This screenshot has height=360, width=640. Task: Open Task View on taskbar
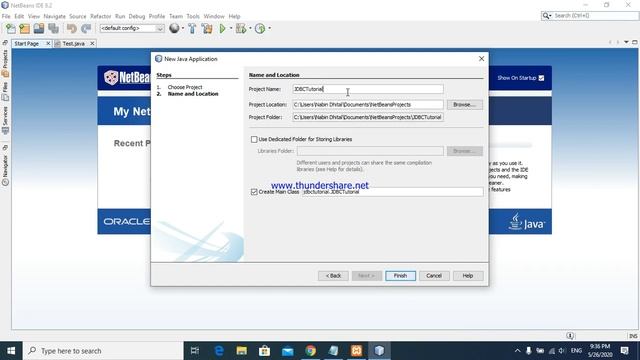pyautogui.click(x=195, y=351)
